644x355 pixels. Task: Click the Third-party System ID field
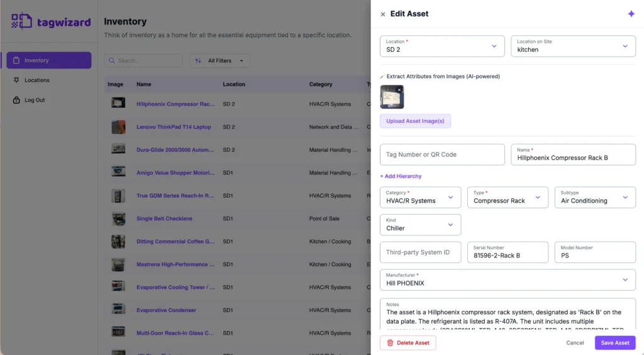[420, 252]
